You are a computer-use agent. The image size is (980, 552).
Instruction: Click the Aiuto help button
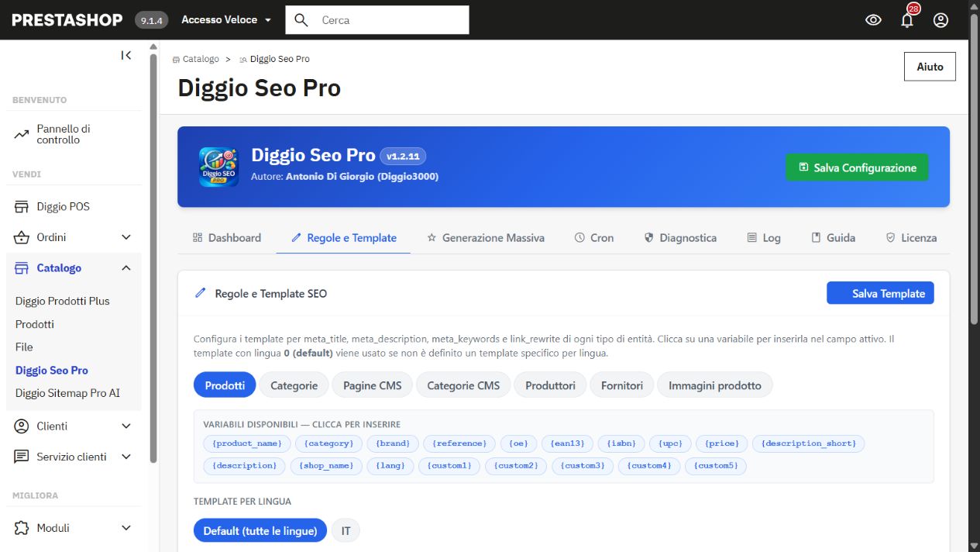930,67
